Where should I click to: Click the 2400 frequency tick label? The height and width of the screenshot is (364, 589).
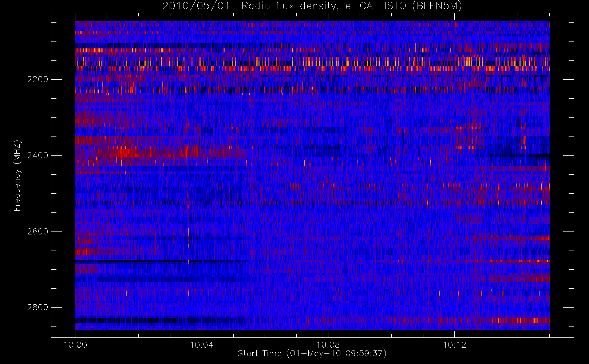(x=38, y=155)
